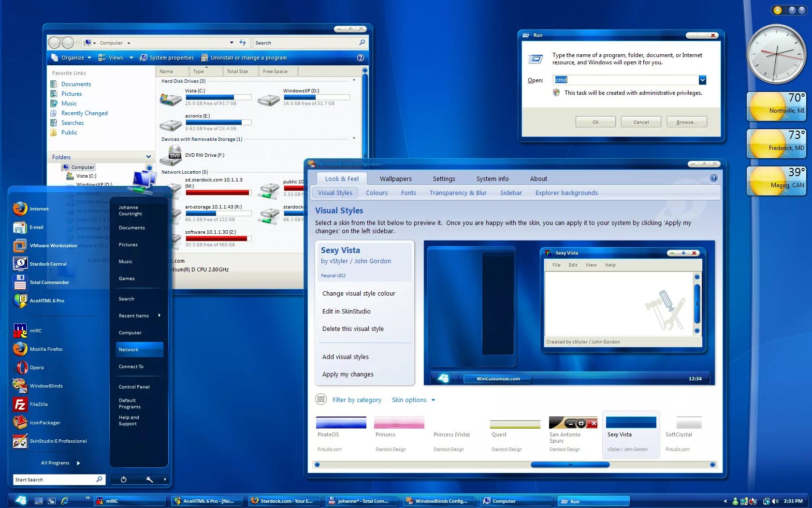Open mIRC from the Start menu list
Viewport: 812px width, 508px height.
28,331
